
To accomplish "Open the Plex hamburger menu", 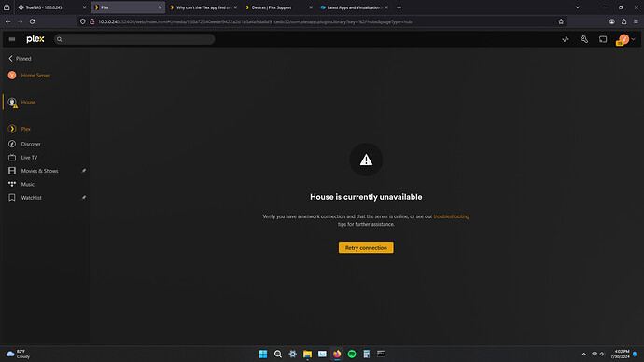I will [12, 39].
